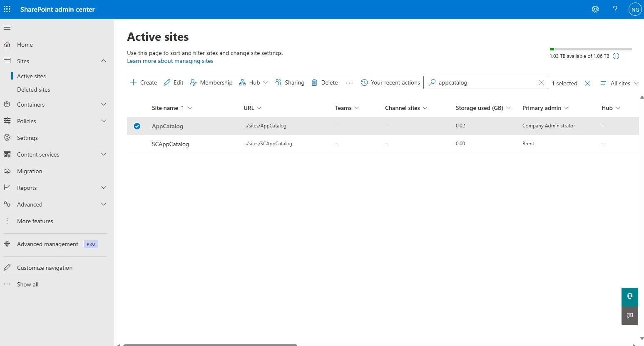Screen dimensions: 644x346
Task: Deselect the AppCatalog site row
Action: click(x=137, y=126)
